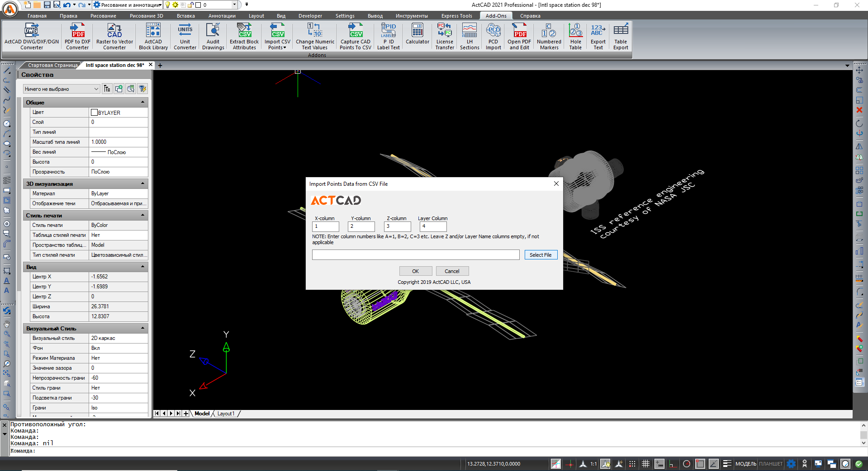Open ActCAD Block Library
The image size is (868, 471).
[153, 36]
